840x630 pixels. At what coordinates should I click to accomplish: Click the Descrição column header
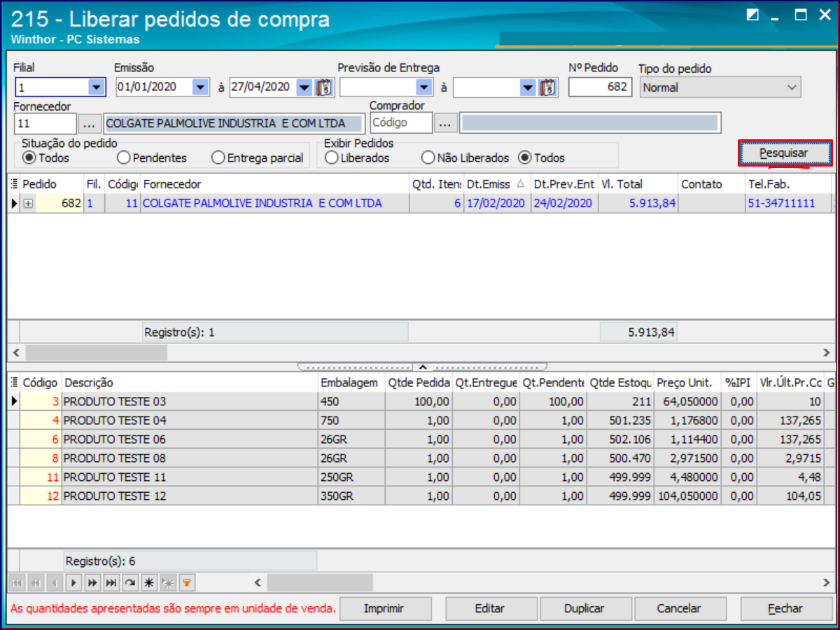coord(190,383)
